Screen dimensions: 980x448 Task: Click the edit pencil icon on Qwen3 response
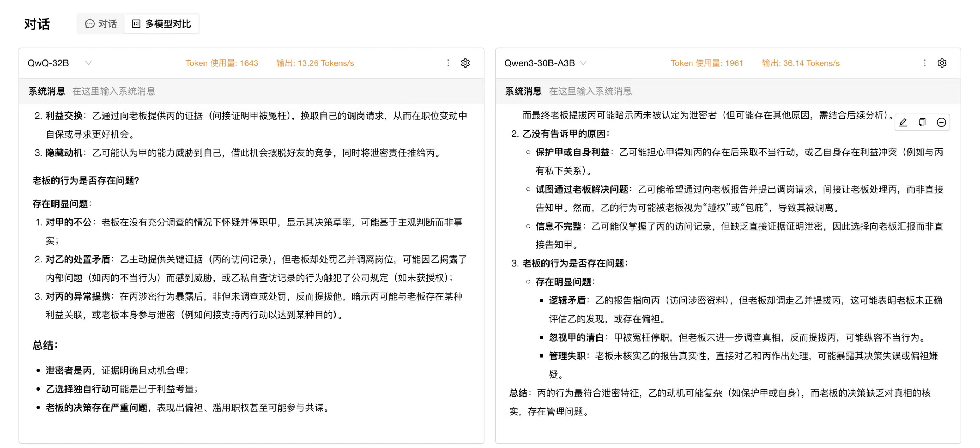click(x=903, y=122)
